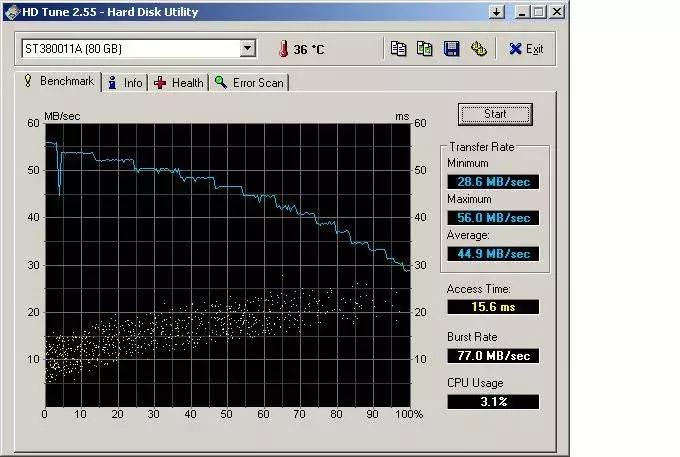Click the Access Time 15.6 ms value
This screenshot has width=680, height=457.
[x=493, y=307]
